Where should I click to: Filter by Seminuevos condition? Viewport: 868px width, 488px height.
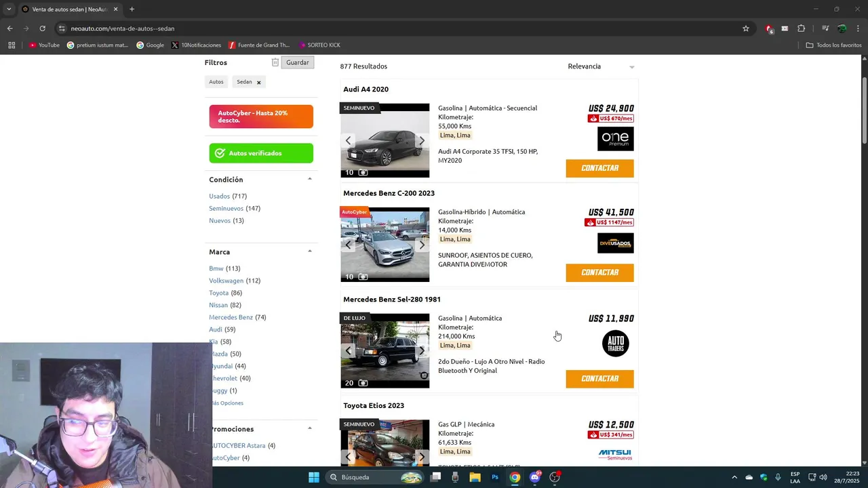(x=226, y=208)
